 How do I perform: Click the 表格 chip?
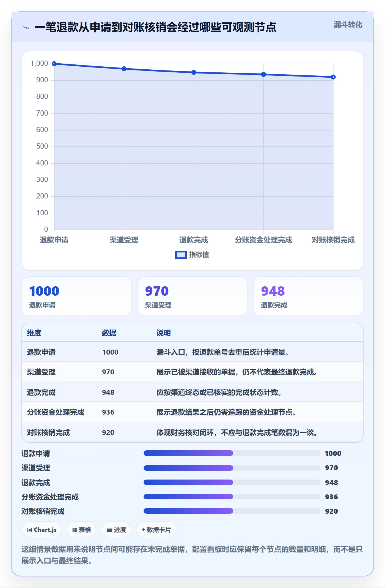[81, 530]
